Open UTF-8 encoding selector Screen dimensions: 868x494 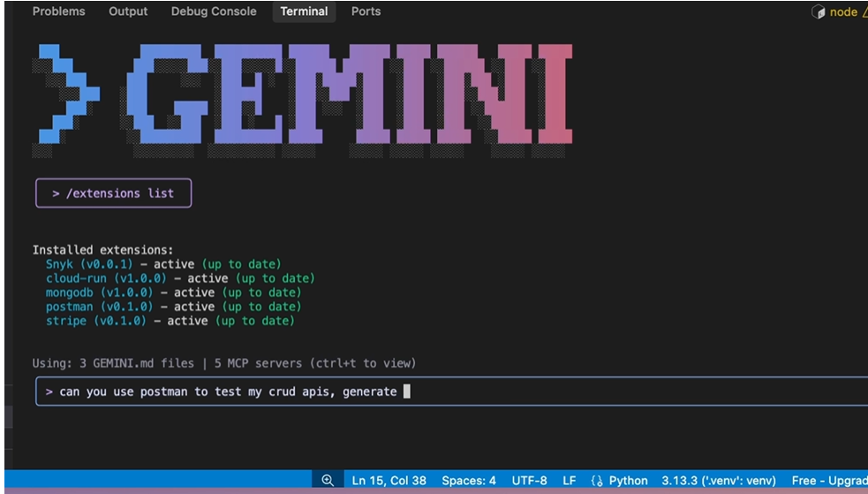[x=529, y=480]
